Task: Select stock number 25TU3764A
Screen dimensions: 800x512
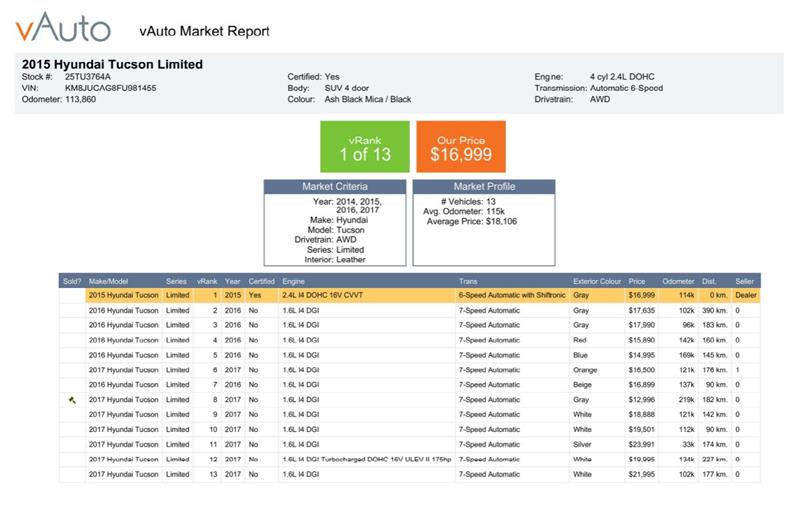Action: 88,76
